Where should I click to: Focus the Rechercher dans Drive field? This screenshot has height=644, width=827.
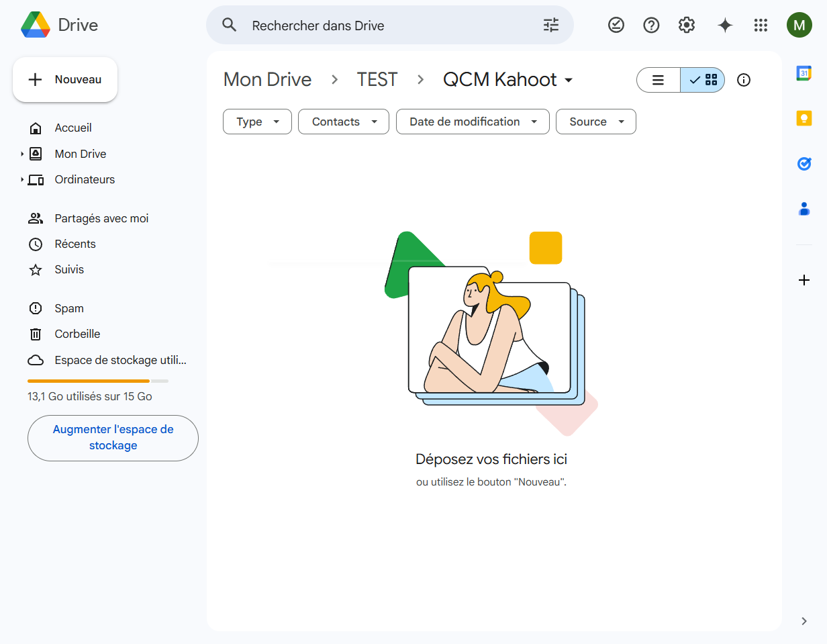(x=389, y=26)
